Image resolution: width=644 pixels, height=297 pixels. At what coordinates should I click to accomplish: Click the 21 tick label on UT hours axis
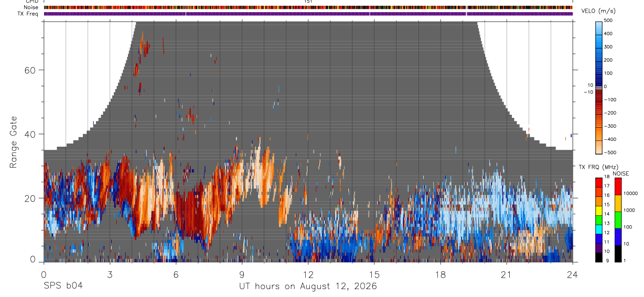507,275
